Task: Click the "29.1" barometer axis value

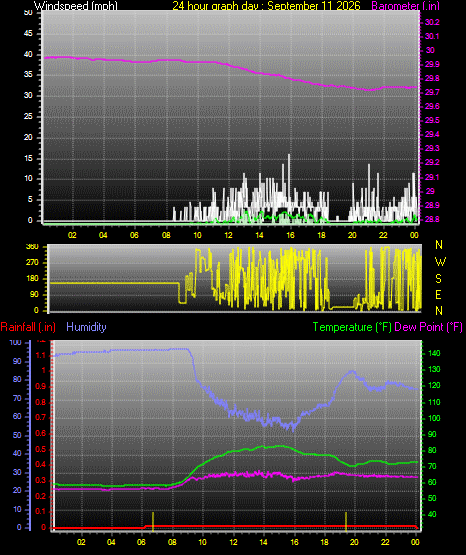Action: tap(432, 177)
